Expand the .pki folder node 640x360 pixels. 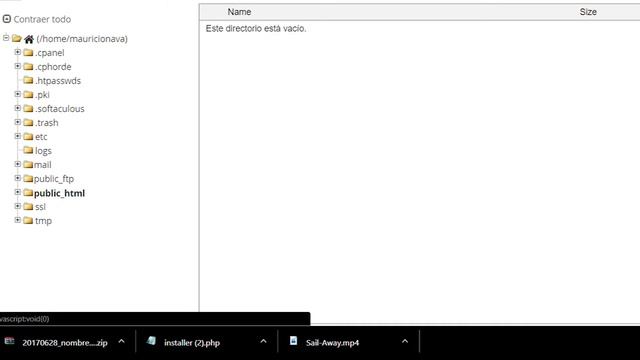point(18,94)
